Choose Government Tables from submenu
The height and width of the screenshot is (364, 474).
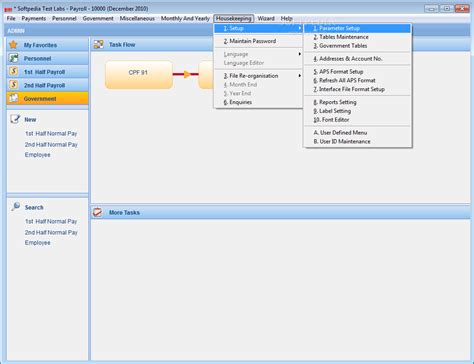pyautogui.click(x=357, y=46)
